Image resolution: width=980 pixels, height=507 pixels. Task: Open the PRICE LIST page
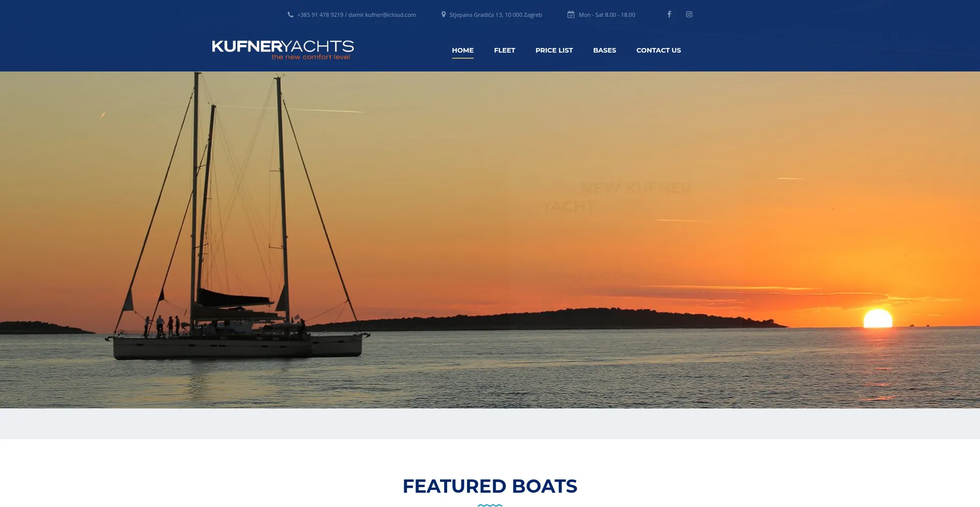[x=554, y=50]
